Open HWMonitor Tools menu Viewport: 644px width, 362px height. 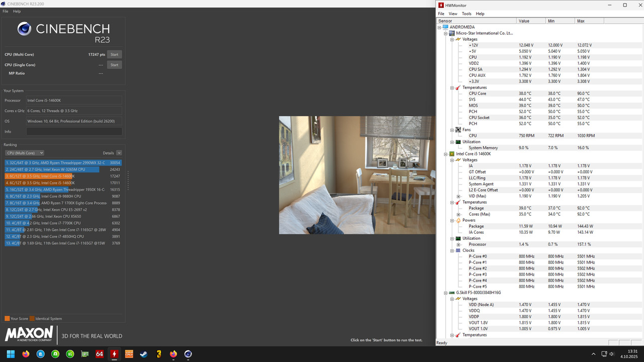[466, 14]
